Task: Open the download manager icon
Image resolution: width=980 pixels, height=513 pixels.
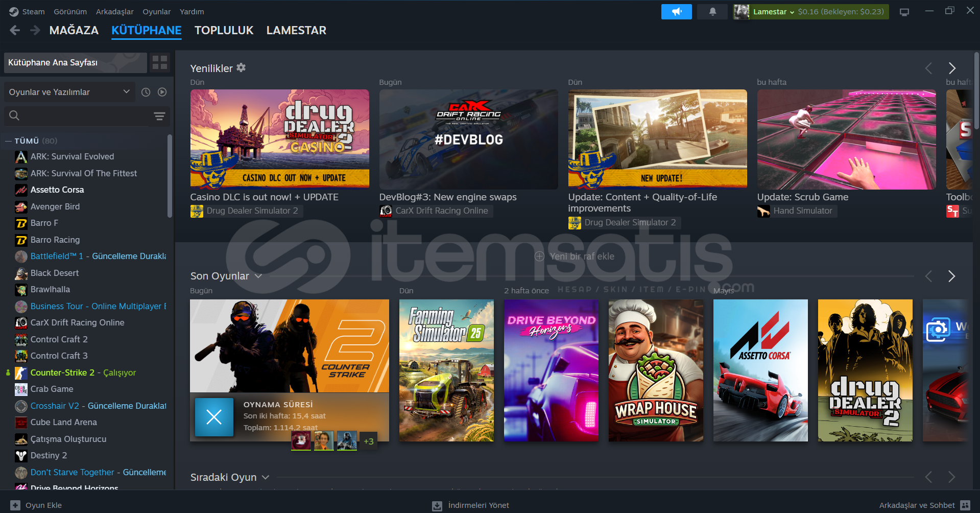Action: [437, 505]
